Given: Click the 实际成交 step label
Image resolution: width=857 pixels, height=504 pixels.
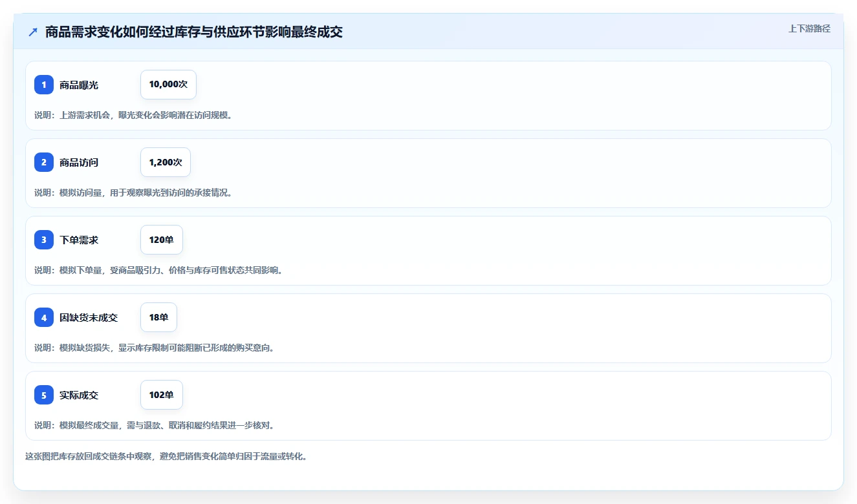Looking at the screenshot, I should [79, 395].
